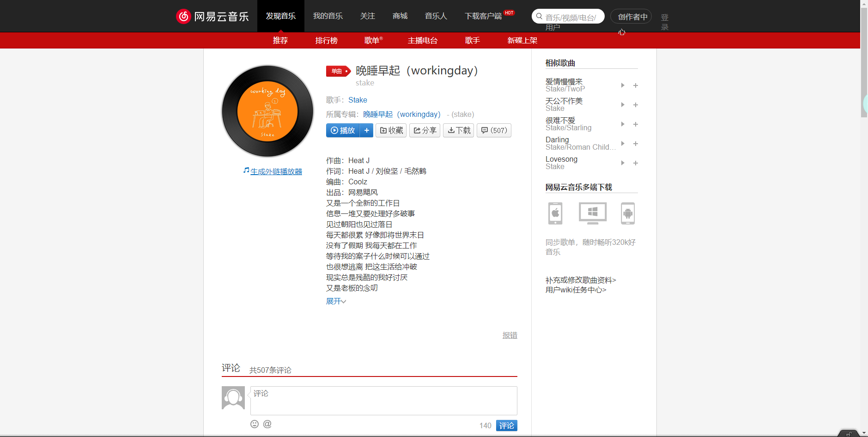Click the NetEase Cloud Music logo

coord(212,16)
